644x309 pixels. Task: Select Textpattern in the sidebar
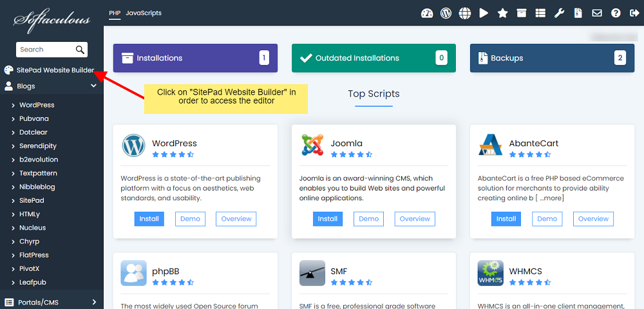[x=38, y=173]
